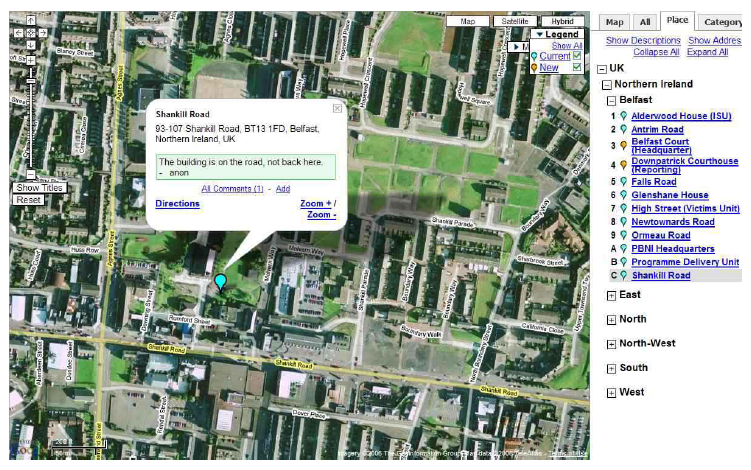Uncheck the New legend checkbox

coord(577,68)
